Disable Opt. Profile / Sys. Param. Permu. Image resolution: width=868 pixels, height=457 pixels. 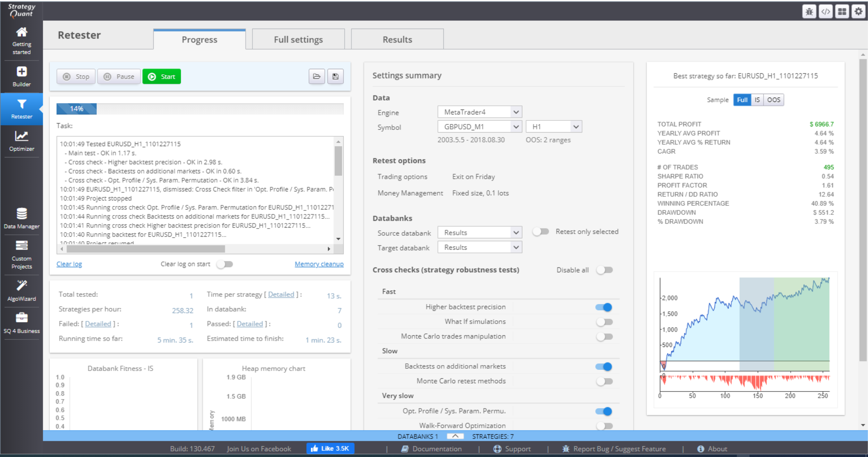(604, 411)
